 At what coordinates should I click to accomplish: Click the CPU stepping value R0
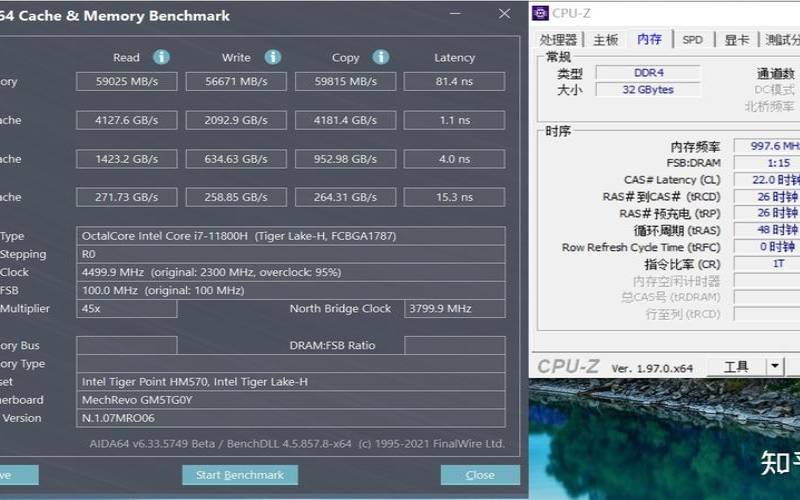[291, 254]
